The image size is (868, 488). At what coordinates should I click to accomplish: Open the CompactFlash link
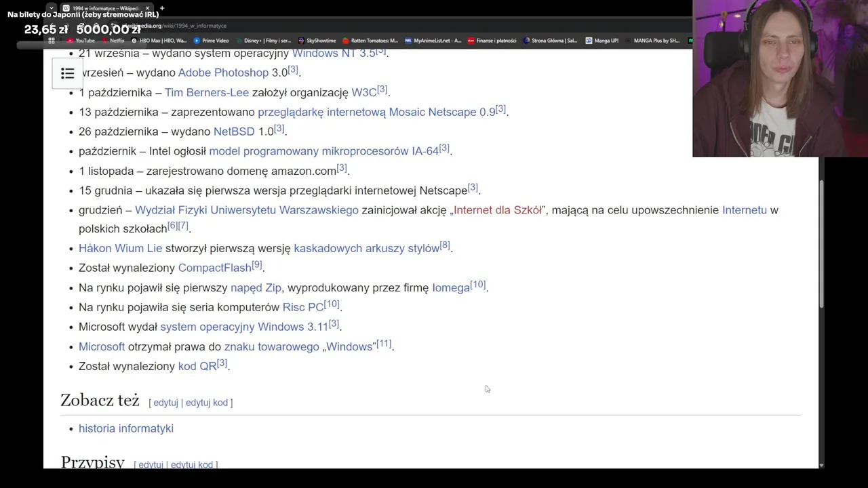[215, 268]
